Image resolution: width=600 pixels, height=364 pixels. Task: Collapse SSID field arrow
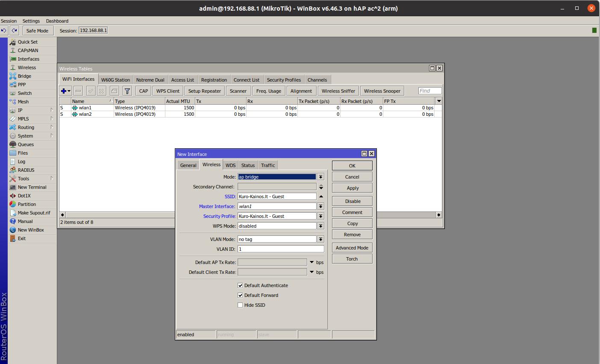pyautogui.click(x=321, y=197)
